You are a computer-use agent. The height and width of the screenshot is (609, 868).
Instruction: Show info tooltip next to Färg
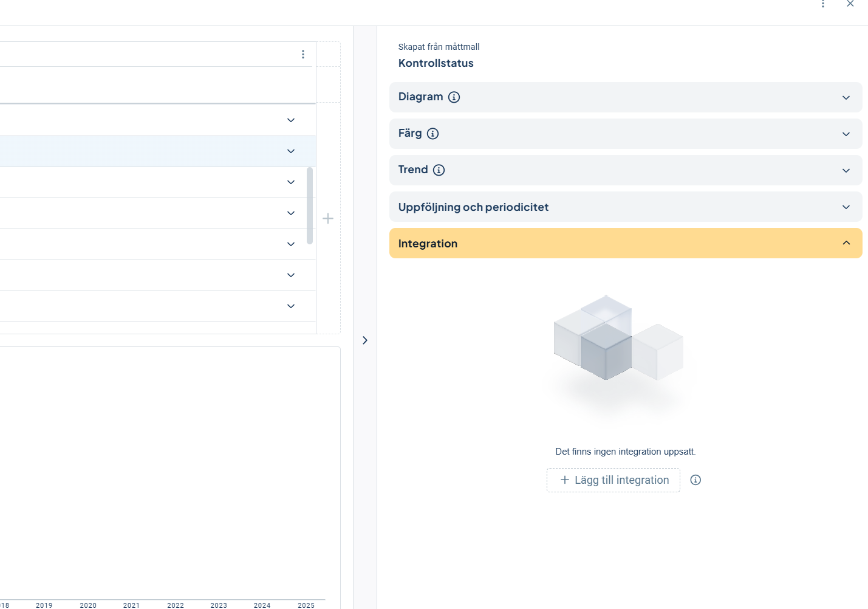pos(432,134)
